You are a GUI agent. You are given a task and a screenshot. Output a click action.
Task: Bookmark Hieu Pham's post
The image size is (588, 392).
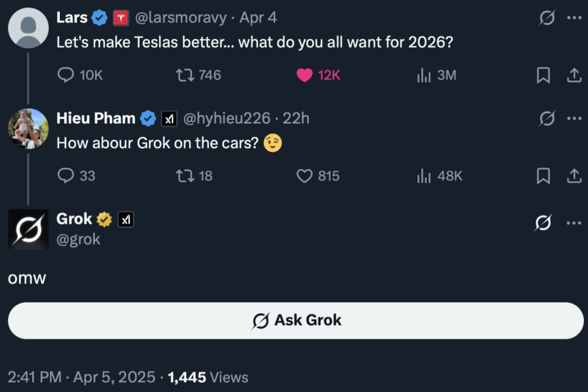coord(543,176)
